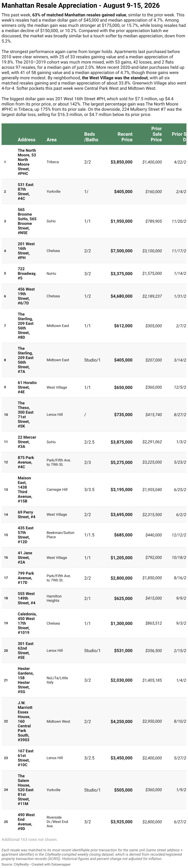
Task: Select $7,500,000 recent price cell
Action: [x=121, y=251]
